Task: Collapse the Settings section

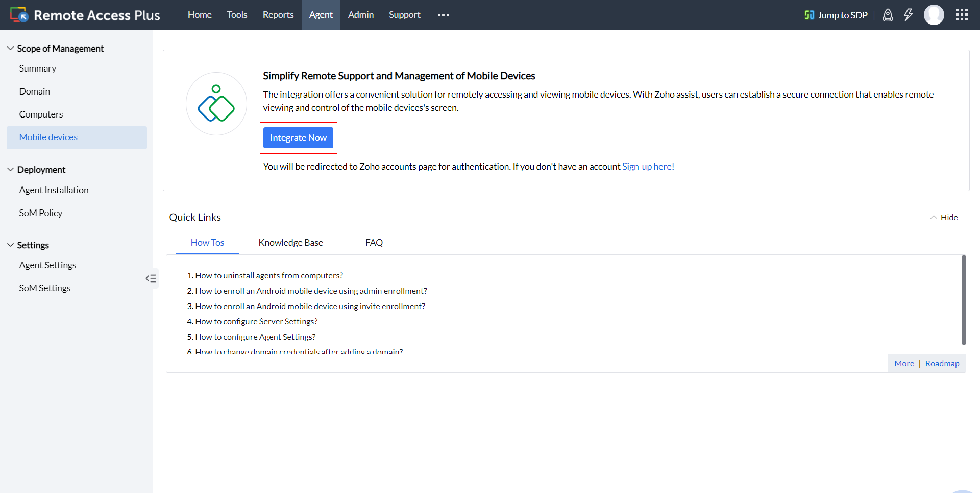Action: click(11, 245)
